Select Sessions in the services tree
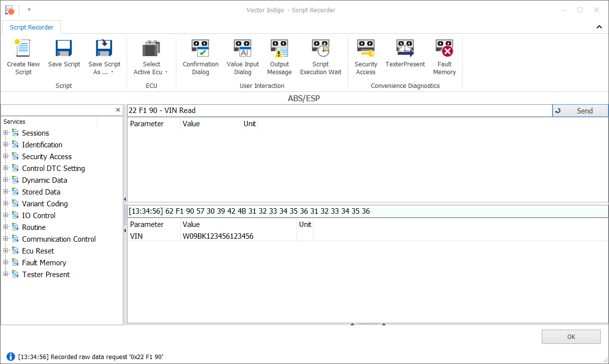 35,133
